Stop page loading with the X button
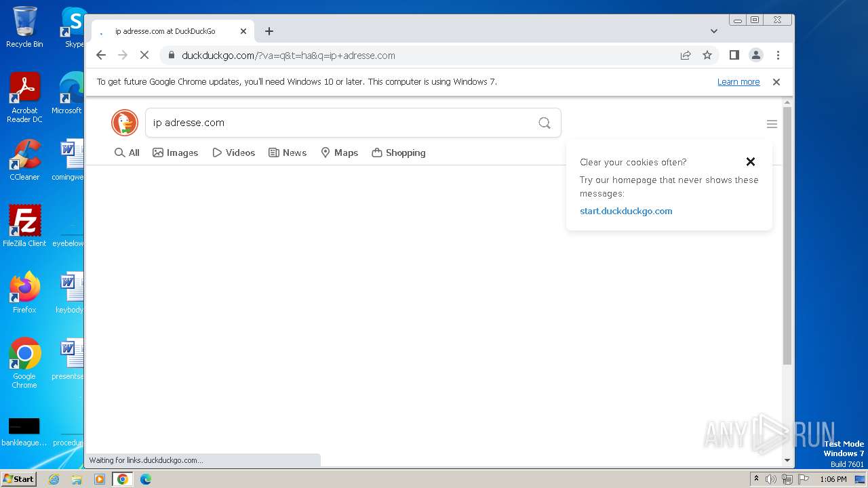The height and width of the screenshot is (488, 868). (144, 55)
